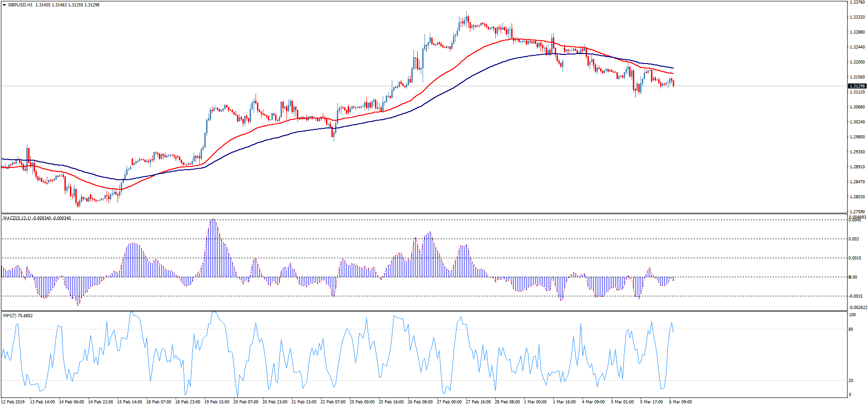The height and width of the screenshot is (407, 868).
Task: Click the GBPUSD,H1 chart title text
Action: pyautogui.click(x=20, y=5)
